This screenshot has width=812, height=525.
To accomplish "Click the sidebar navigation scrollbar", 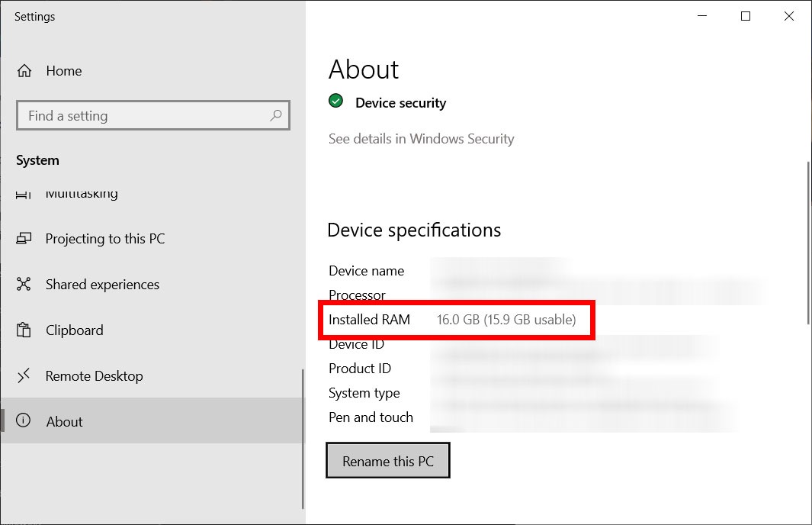I will coord(303,439).
